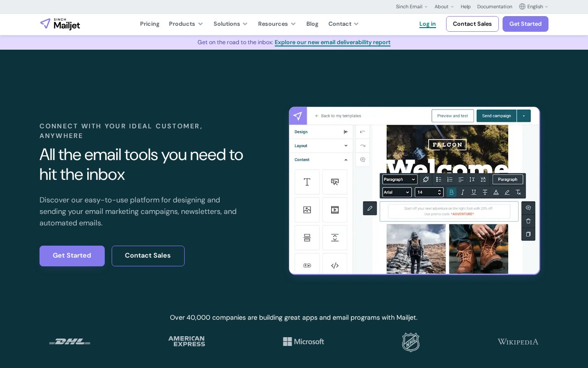Image resolution: width=588 pixels, height=368 pixels.
Task: Open the Paragraph style dropdown
Action: [400, 179]
